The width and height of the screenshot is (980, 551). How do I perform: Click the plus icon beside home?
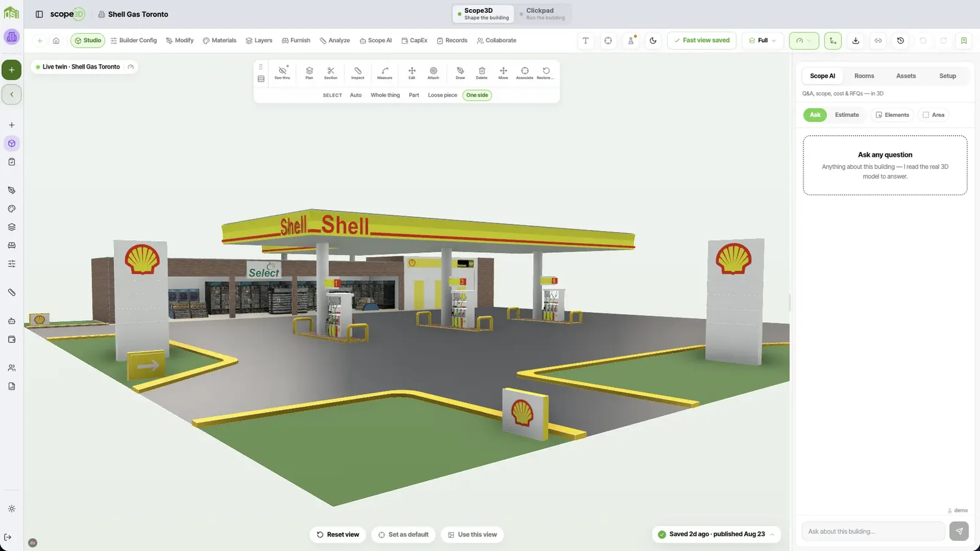coord(40,40)
